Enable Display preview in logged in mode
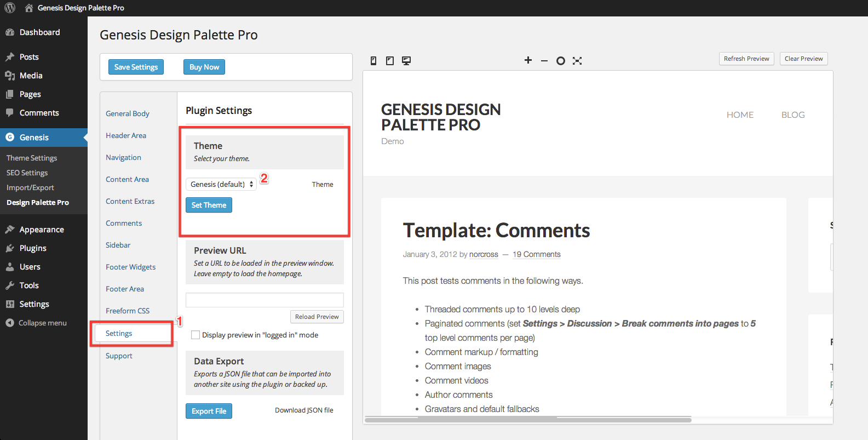The width and height of the screenshot is (868, 440). (196, 335)
